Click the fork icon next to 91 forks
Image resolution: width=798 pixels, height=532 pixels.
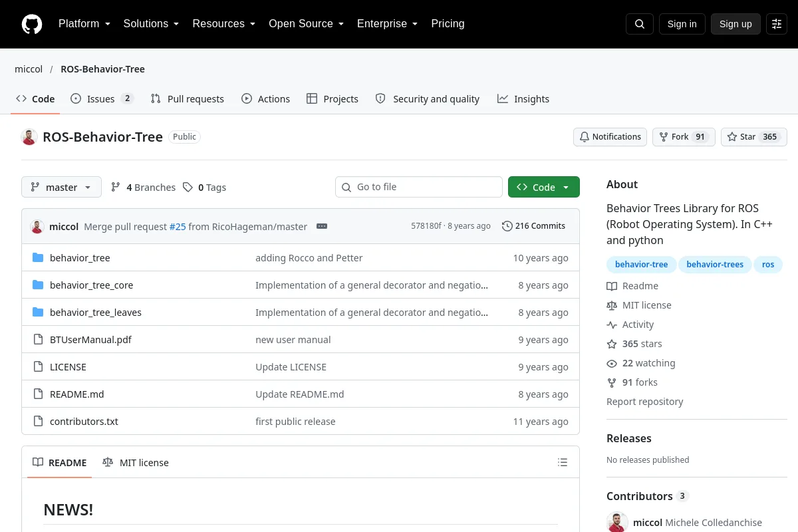[x=612, y=382]
